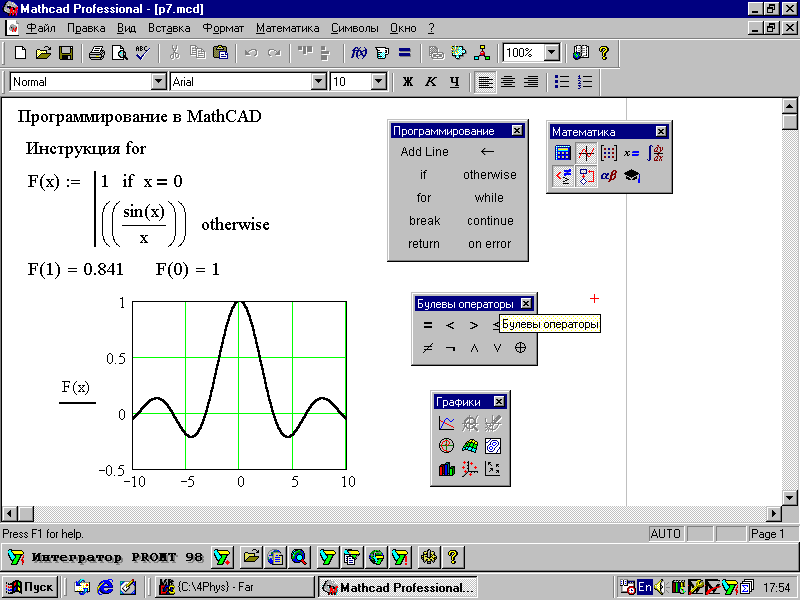Insert X-Y plot from Графики panel
The image size is (800, 600).
point(446,423)
